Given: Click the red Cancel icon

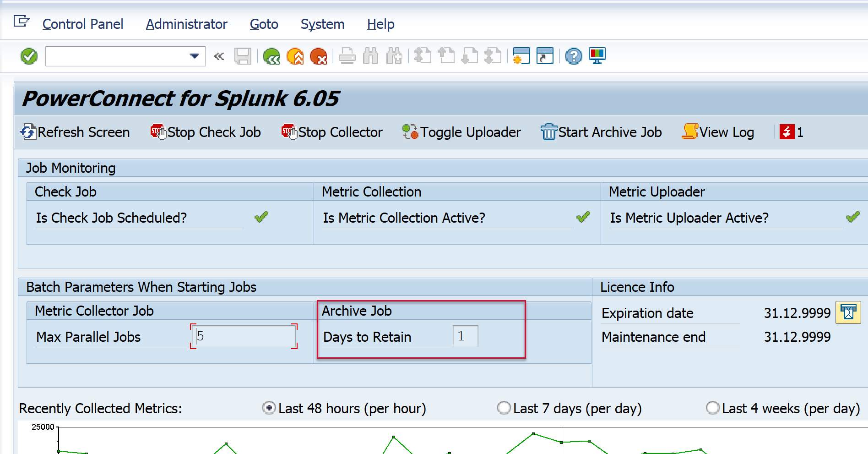Looking at the screenshot, I should pos(318,56).
